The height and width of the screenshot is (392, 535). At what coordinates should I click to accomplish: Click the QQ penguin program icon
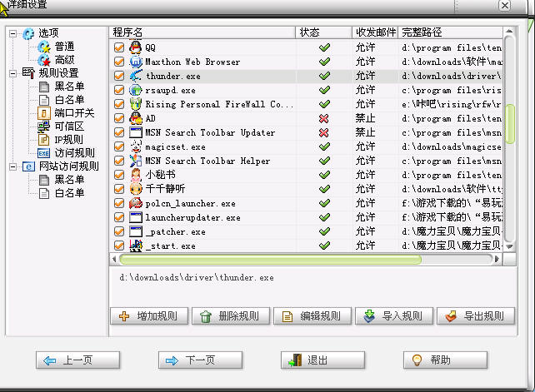pos(136,47)
